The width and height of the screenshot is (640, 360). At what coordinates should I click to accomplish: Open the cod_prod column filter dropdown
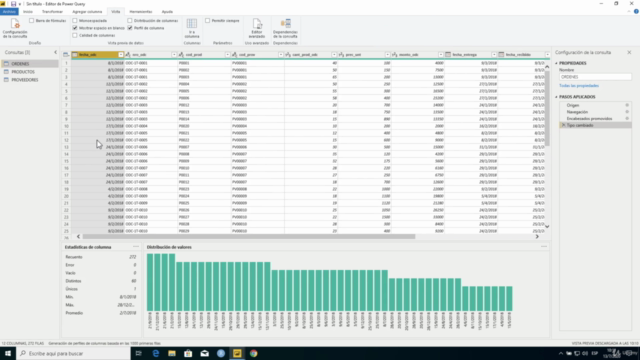tap(227, 55)
